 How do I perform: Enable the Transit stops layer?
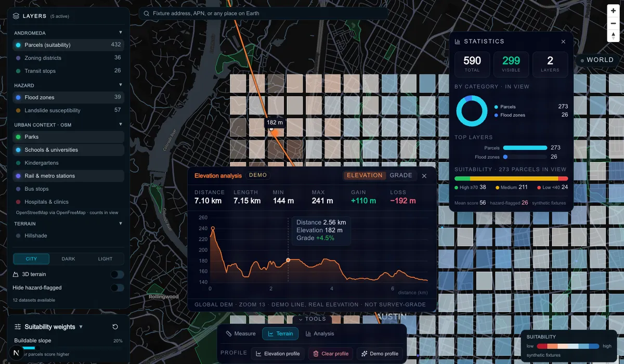click(68, 71)
